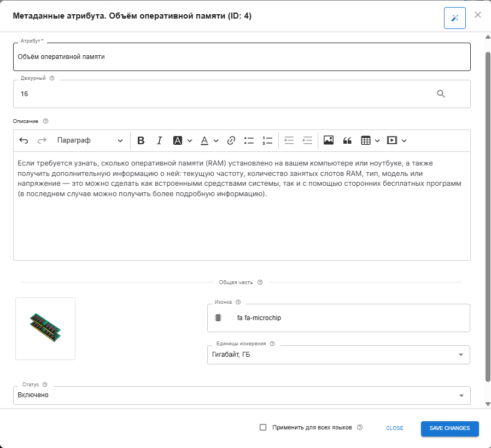
Task: Click the CLOSE link
Action: pyautogui.click(x=394, y=428)
